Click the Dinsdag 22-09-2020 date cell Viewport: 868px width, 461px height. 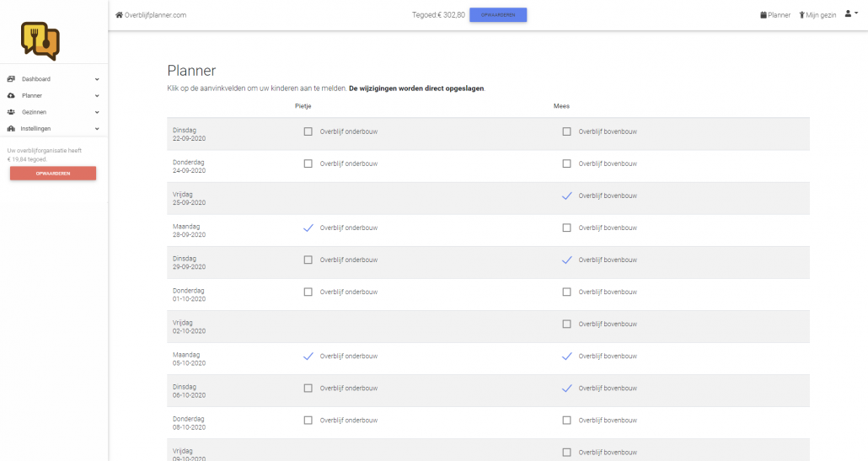coord(189,135)
